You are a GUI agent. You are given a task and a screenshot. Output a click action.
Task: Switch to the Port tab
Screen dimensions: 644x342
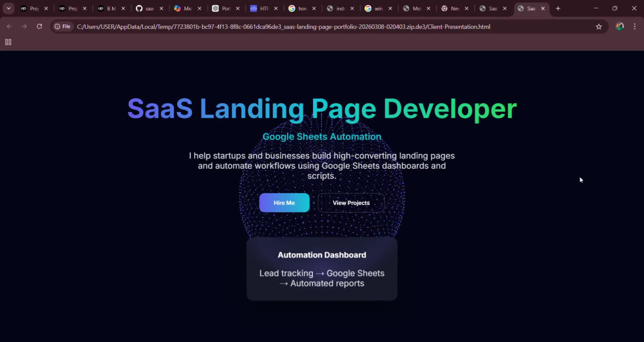(x=225, y=8)
